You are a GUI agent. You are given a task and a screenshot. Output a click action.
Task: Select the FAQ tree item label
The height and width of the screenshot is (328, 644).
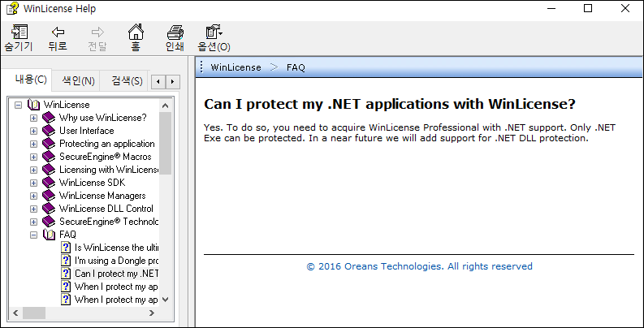(67, 235)
